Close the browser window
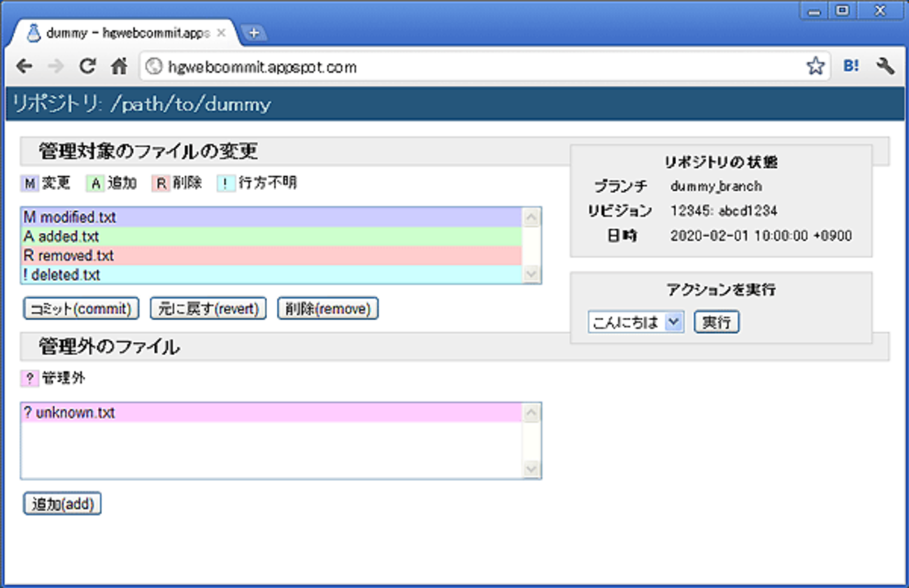Image resolution: width=909 pixels, height=588 pixels. point(879,11)
